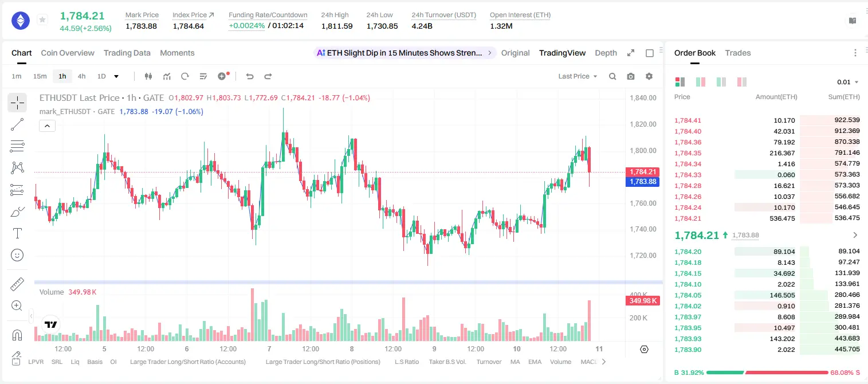Open the candlestick chart style icon
Screen dimensions: 868x384
point(148,76)
